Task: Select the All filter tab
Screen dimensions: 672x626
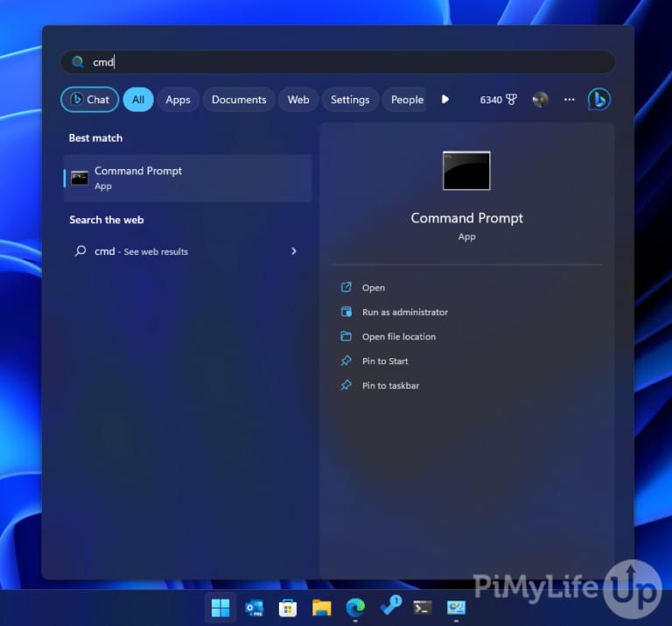Action: click(x=138, y=100)
